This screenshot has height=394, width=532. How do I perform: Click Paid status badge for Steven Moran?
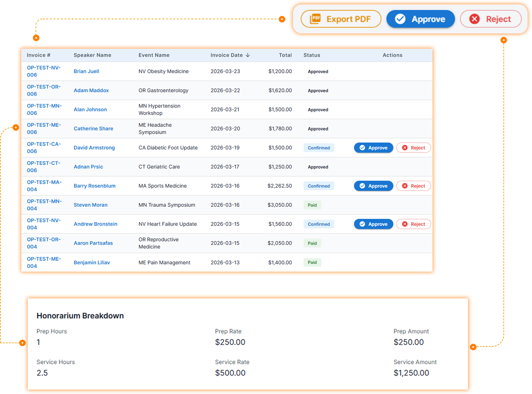312,205
